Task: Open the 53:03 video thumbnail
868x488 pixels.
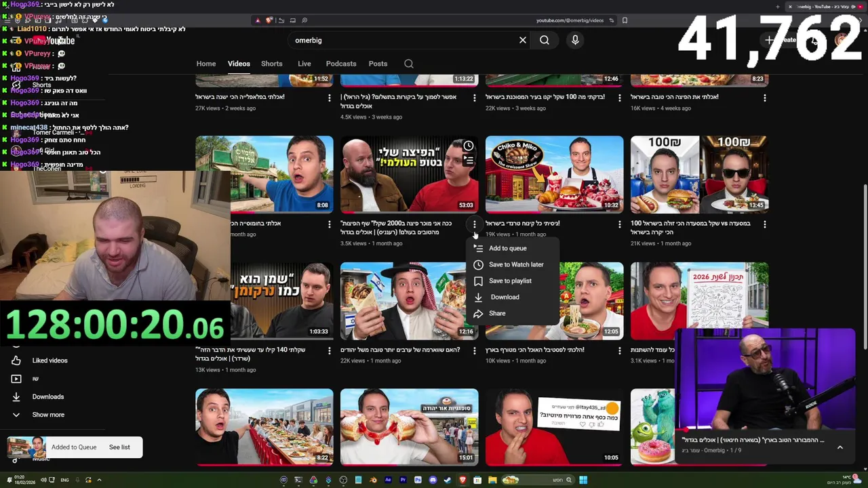Action: 410,174
